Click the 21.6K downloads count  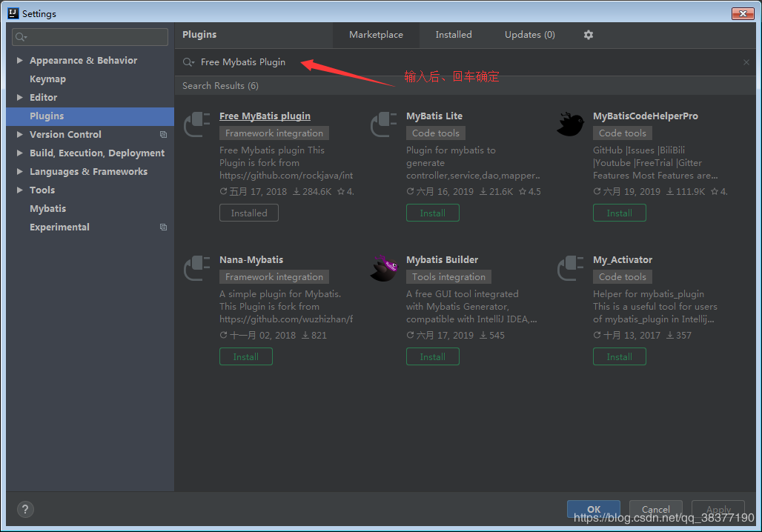tap(496, 192)
